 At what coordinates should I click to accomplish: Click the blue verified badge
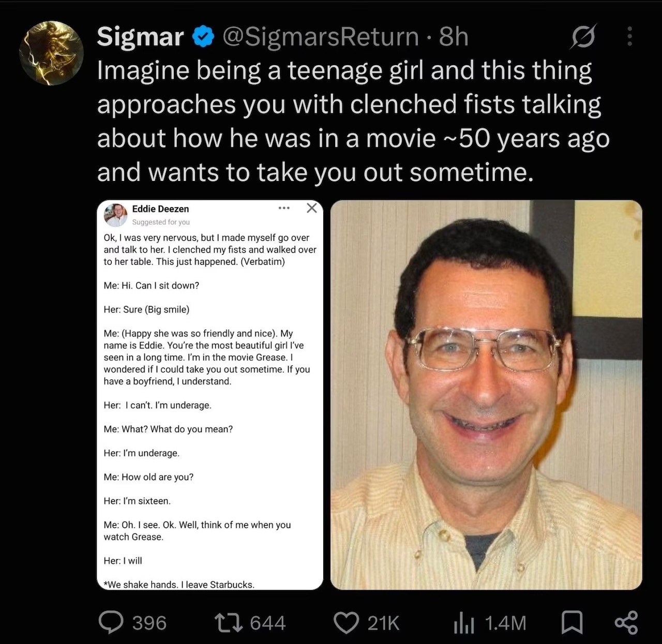204,37
